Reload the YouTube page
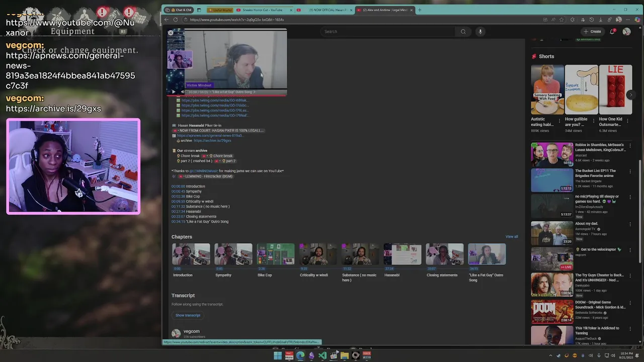 176,20
